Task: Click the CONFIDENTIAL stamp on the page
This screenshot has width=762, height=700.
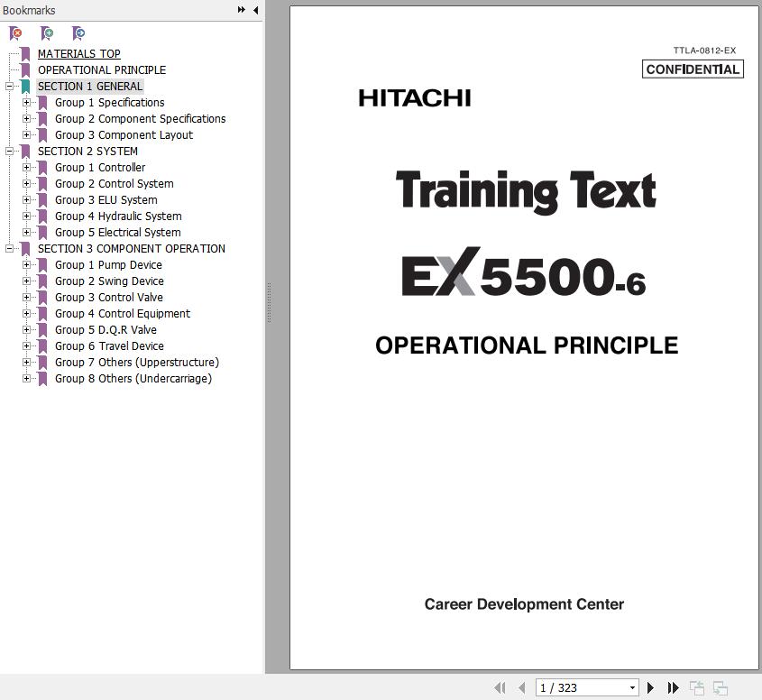Action: point(693,69)
